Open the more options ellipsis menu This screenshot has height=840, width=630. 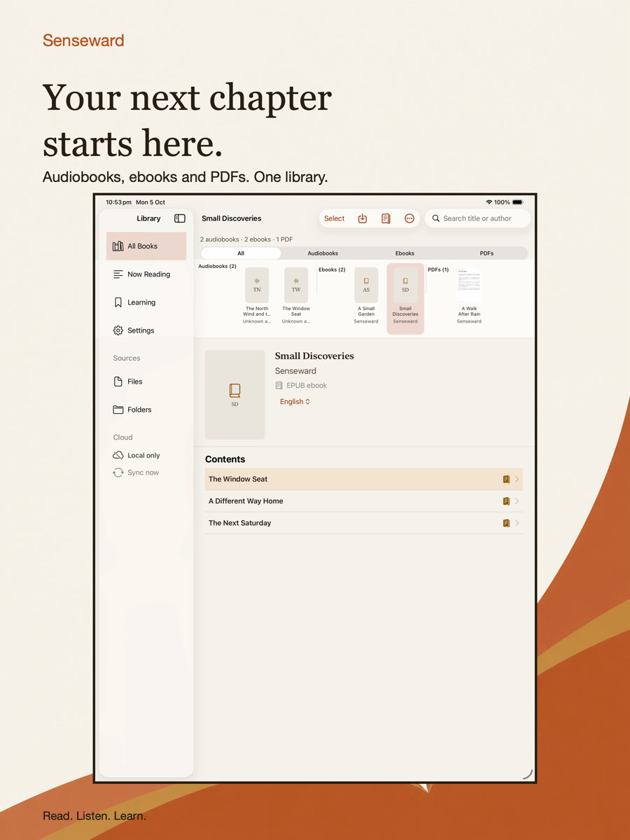point(409,218)
